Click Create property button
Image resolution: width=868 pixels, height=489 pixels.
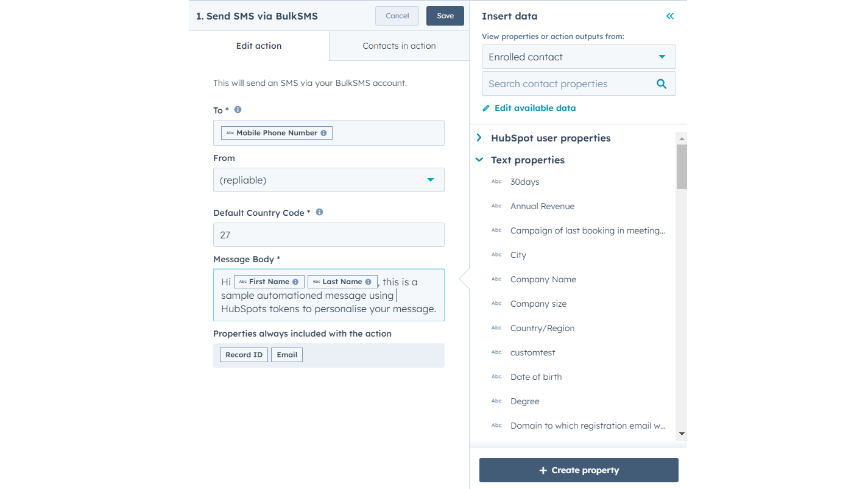coord(579,470)
